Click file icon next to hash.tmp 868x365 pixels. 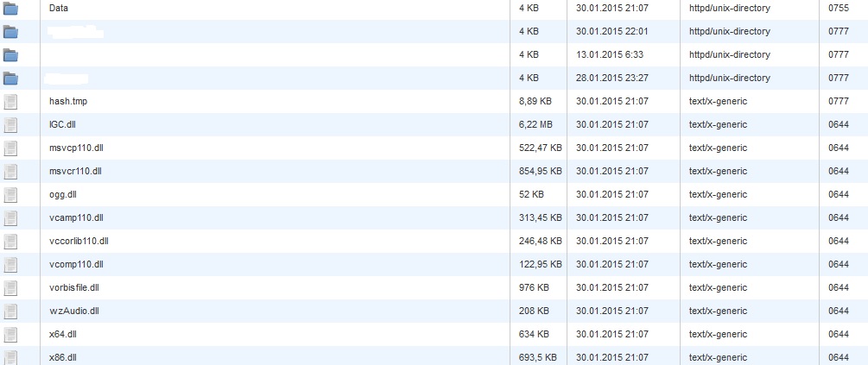(10, 102)
